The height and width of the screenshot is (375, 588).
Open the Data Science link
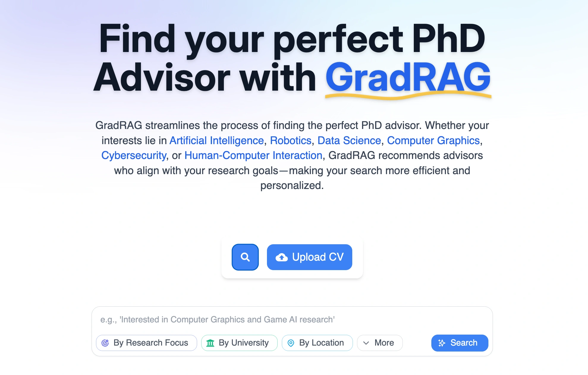pos(349,140)
